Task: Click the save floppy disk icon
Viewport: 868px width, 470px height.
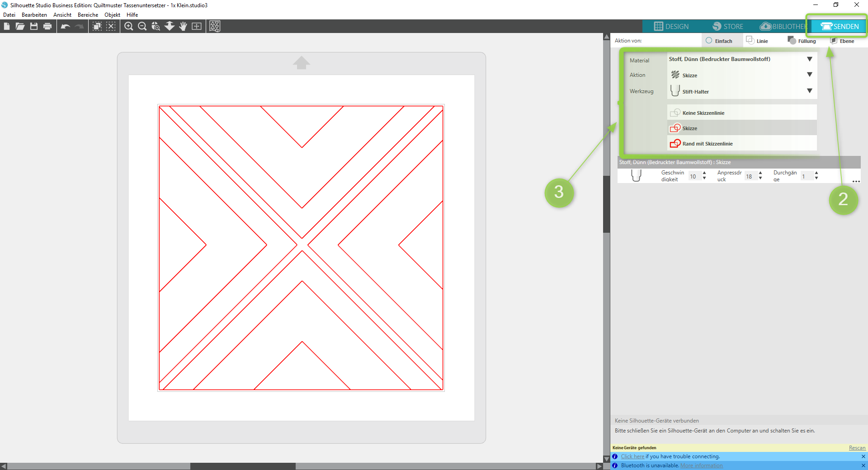Action: coord(34,26)
